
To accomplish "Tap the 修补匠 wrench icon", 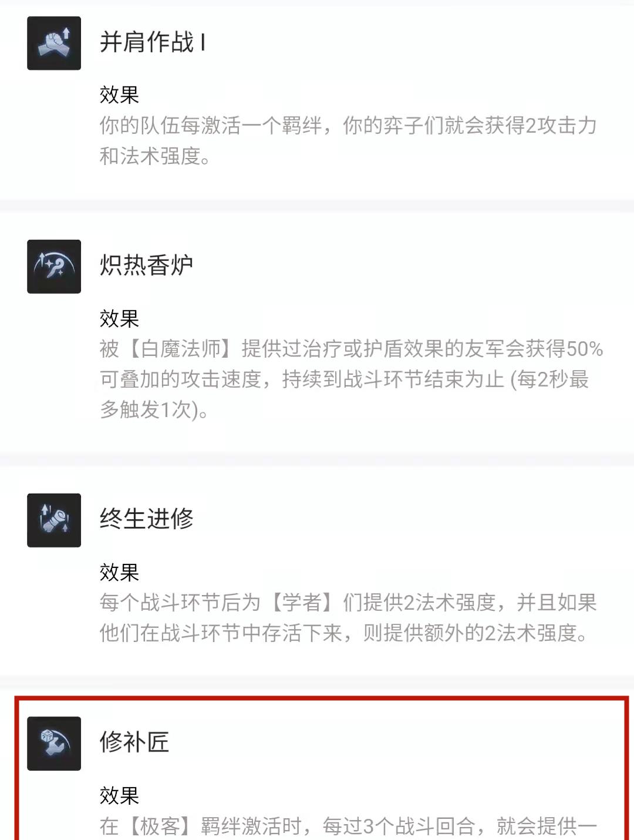I will (54, 743).
